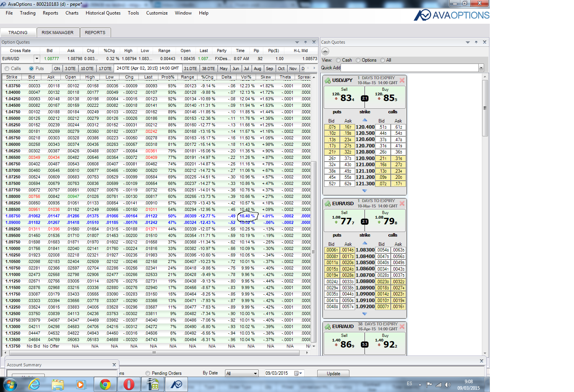Click Sell on USD/JPY card
Viewport: 574px width, 392px height.
(x=344, y=97)
